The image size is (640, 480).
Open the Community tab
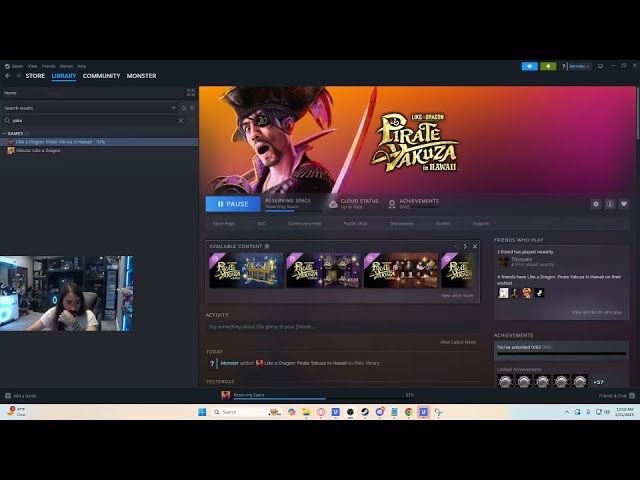(101, 76)
